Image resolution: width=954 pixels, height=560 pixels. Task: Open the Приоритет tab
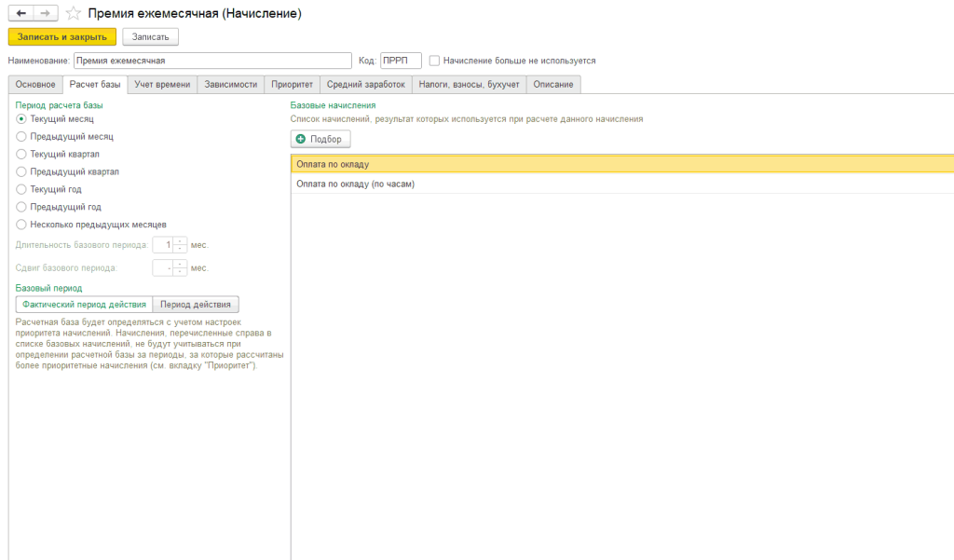[x=292, y=85]
